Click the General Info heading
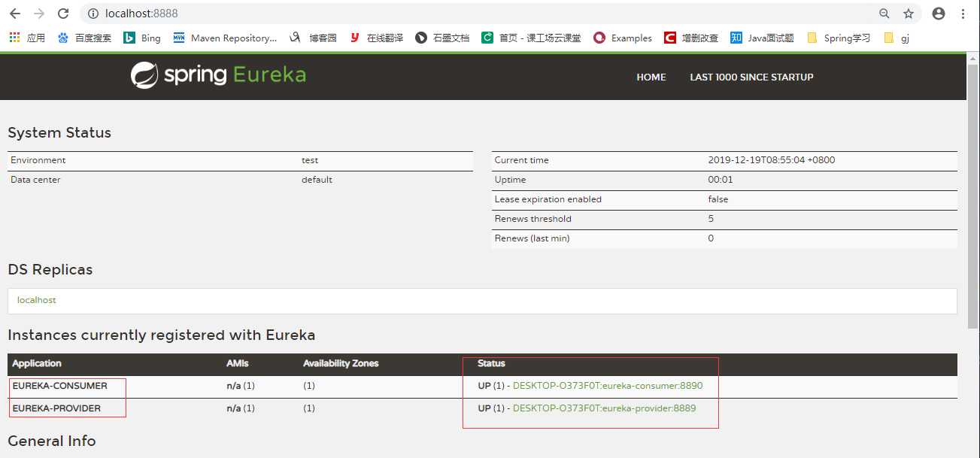The height and width of the screenshot is (458, 980). 52,441
